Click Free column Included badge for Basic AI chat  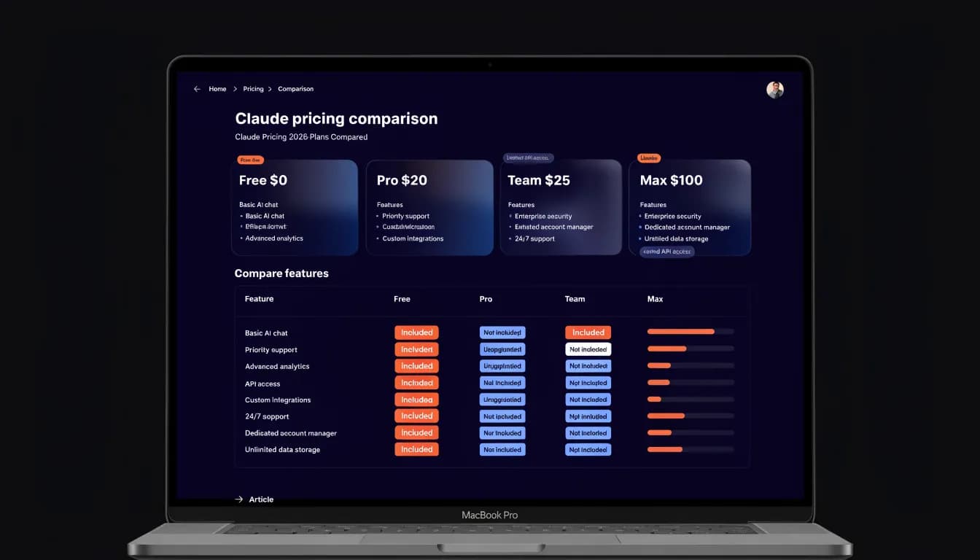416,332
